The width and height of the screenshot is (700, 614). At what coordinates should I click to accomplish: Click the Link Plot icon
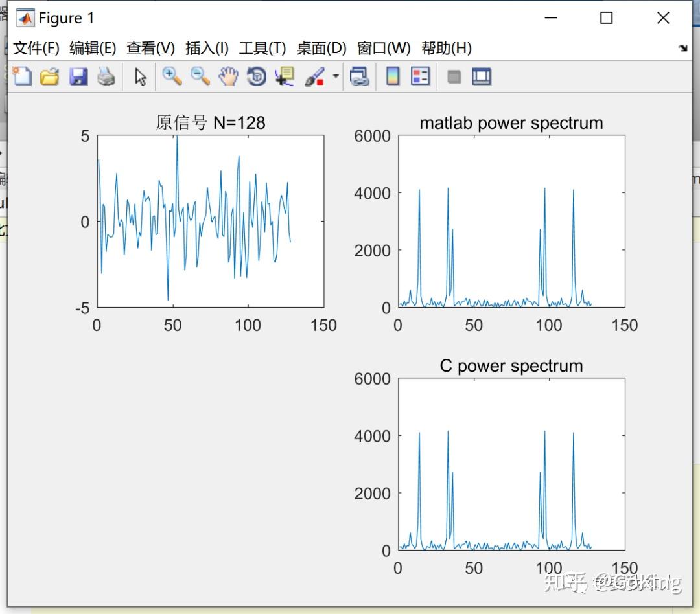tap(359, 76)
